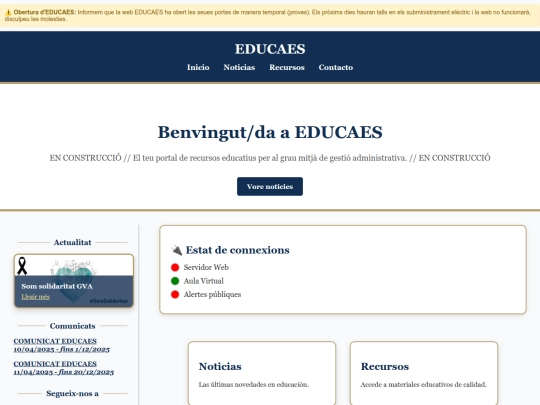Click 'Accede a materiales educativos de calidad' text
Image resolution: width=540 pixels, height=405 pixels.
(423, 384)
